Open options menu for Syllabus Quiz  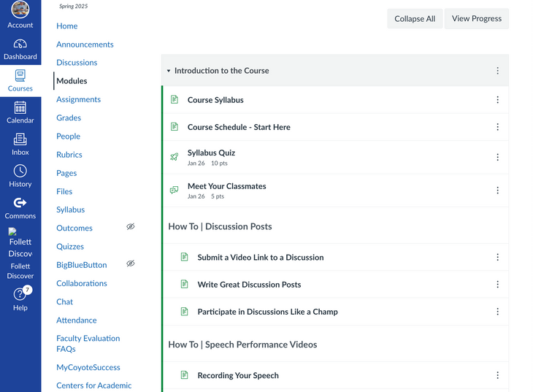[x=498, y=157]
